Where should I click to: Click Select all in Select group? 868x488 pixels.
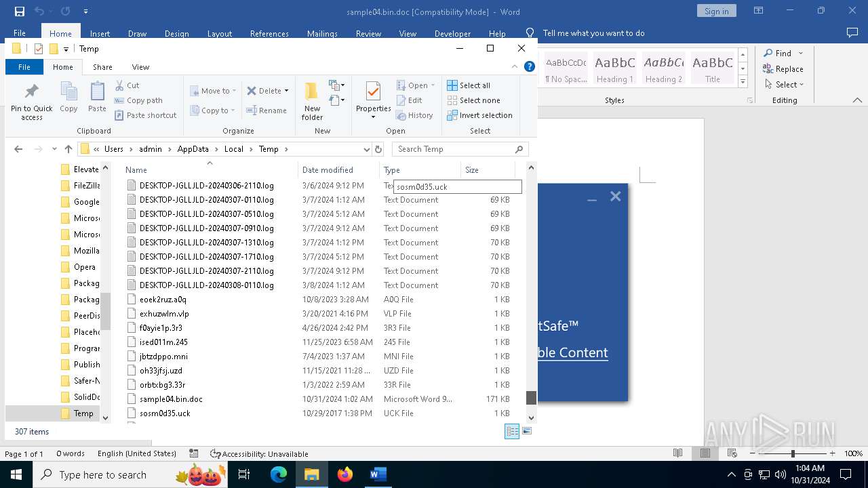point(469,85)
